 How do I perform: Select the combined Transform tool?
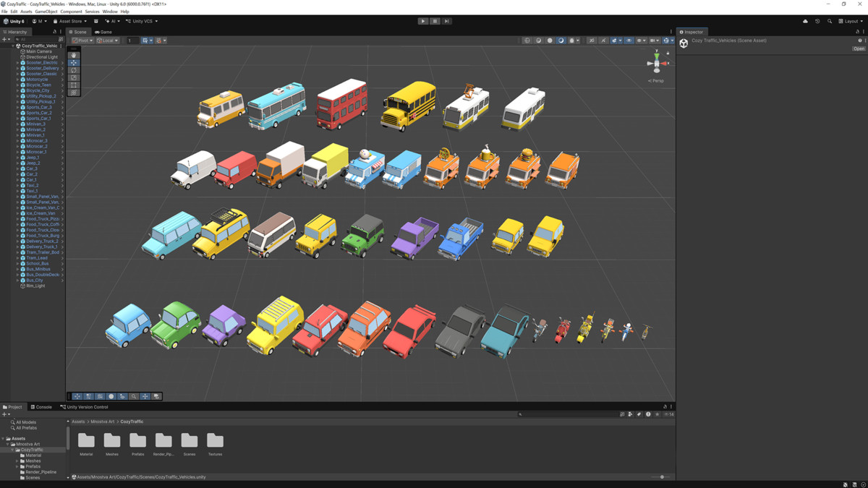coord(74,93)
